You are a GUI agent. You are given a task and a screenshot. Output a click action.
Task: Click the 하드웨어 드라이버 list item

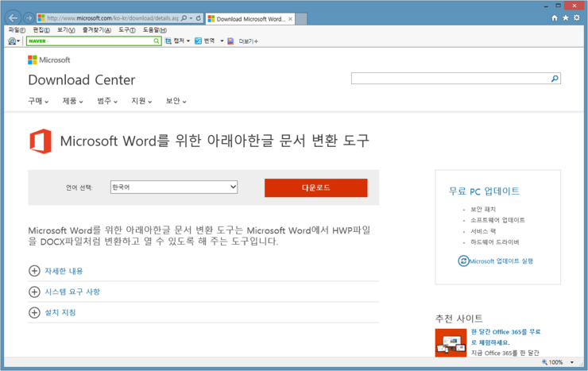coord(494,242)
